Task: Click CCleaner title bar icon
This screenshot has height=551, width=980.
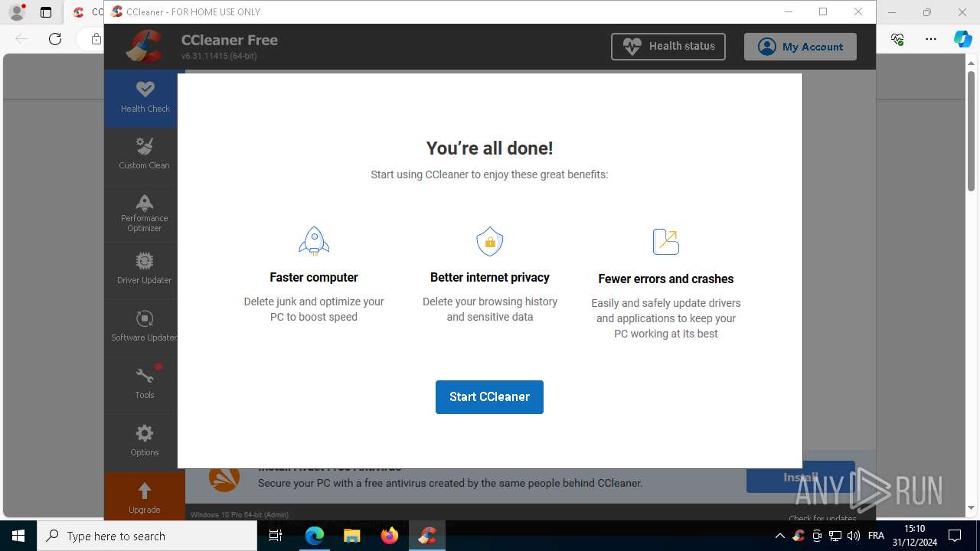Action: [x=116, y=11]
